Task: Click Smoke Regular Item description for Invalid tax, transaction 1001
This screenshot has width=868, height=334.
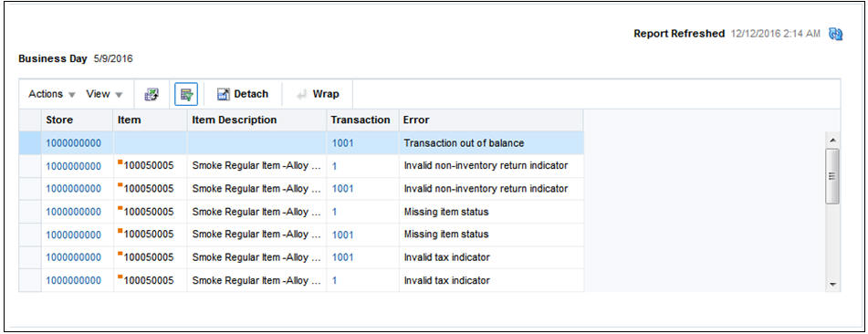Action: point(256,257)
